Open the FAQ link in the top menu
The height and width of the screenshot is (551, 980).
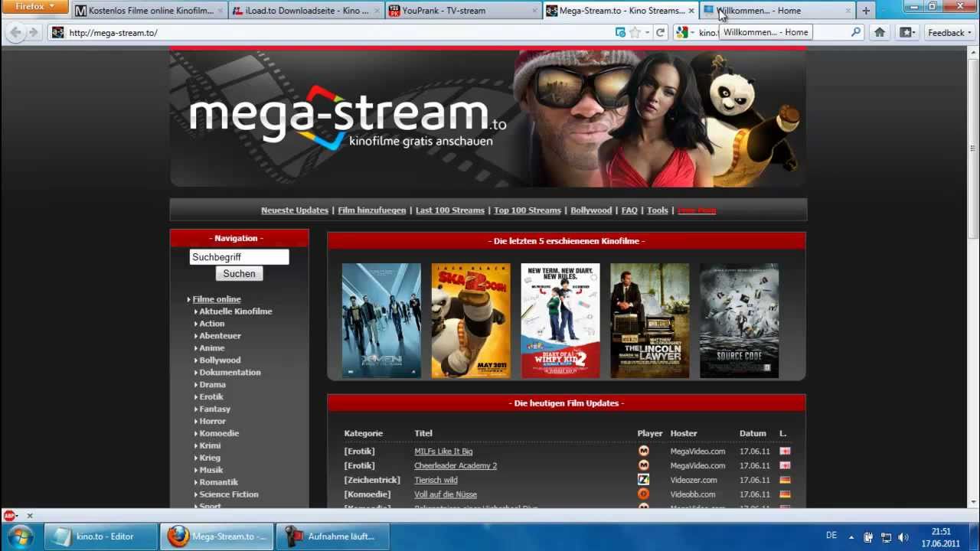(x=629, y=210)
